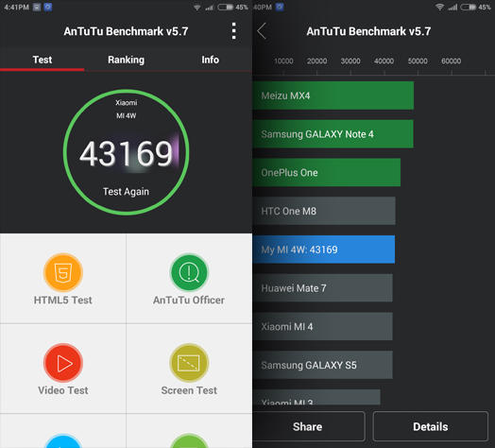This screenshot has height=448, width=495.
Task: Tap the signal bars icon in right status bar
Action: [x=452, y=7]
